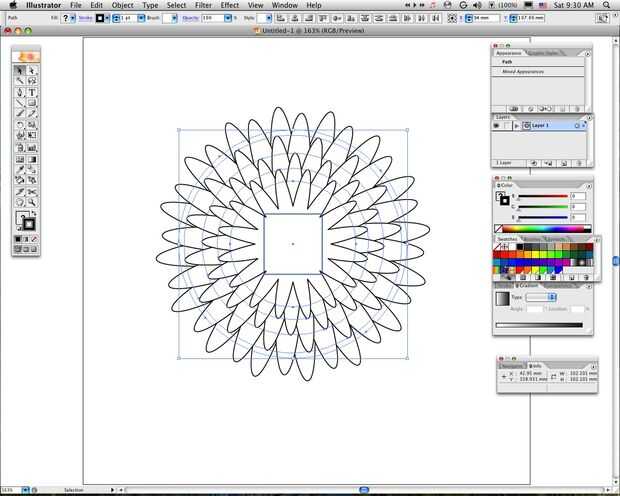Select the Scissors tool

[x=32, y=192]
